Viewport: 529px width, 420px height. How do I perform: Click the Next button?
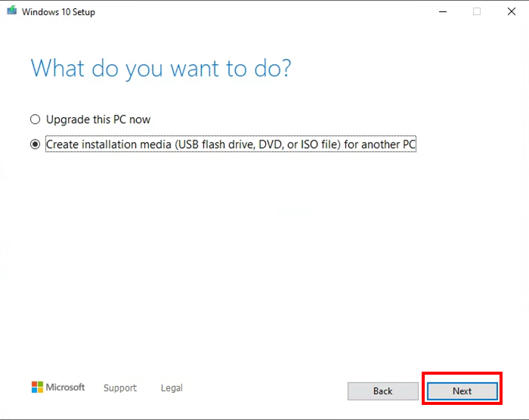pyautogui.click(x=462, y=391)
